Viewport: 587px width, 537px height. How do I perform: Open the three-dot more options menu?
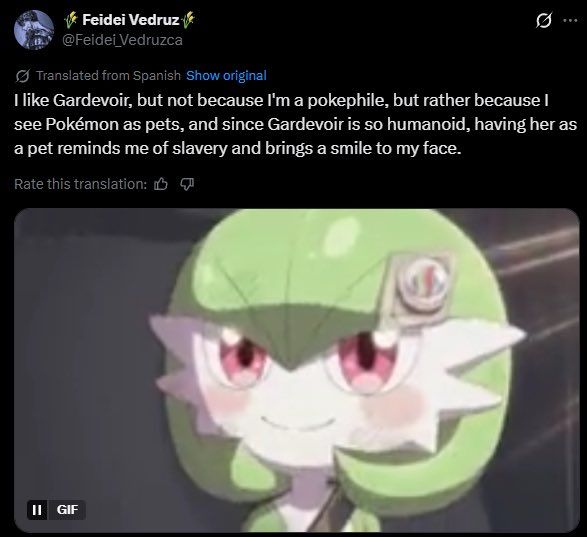click(x=570, y=21)
